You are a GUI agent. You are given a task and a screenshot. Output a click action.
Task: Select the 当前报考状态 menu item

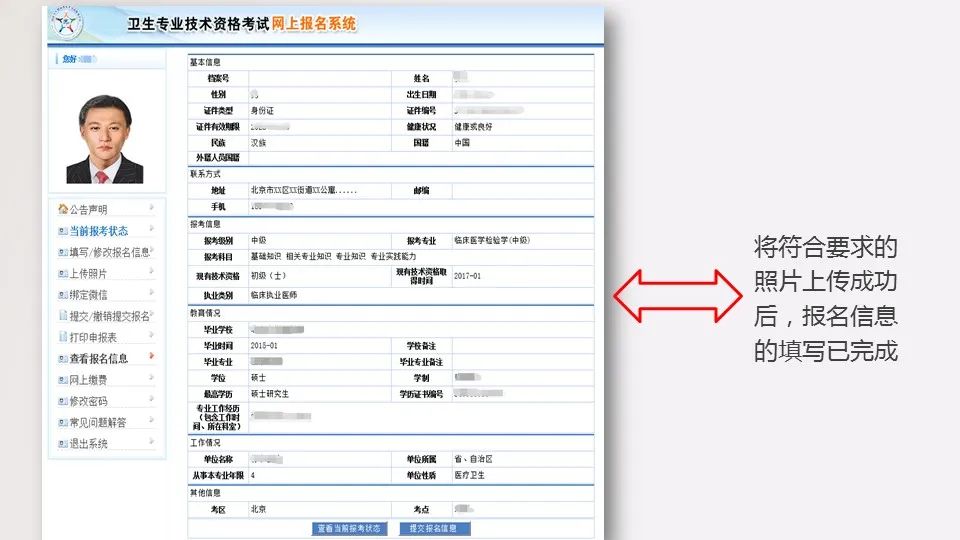(x=98, y=231)
